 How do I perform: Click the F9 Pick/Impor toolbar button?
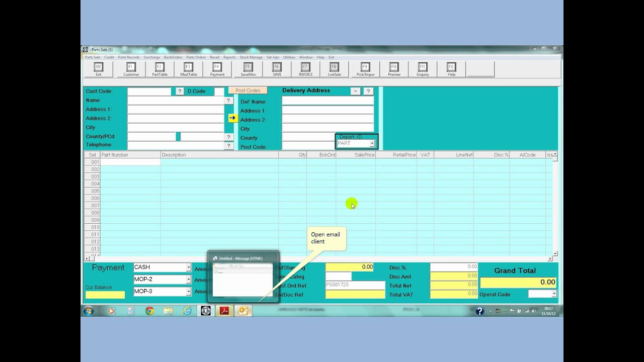[x=366, y=69]
